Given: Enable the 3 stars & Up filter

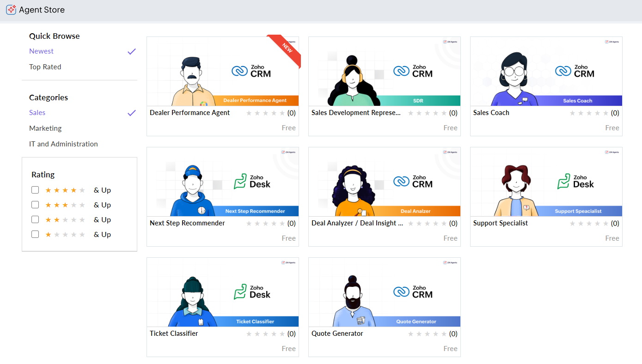Looking at the screenshot, I should point(35,205).
